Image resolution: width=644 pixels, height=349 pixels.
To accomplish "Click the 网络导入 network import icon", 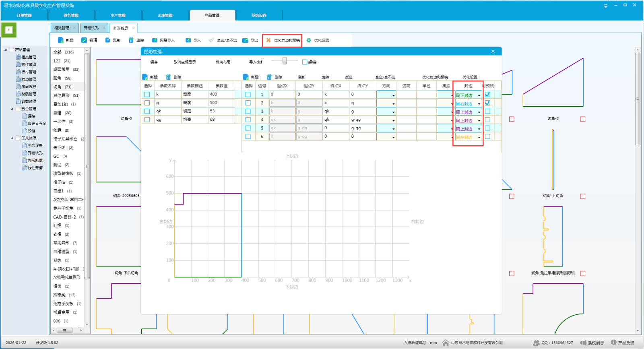I will tap(155, 40).
